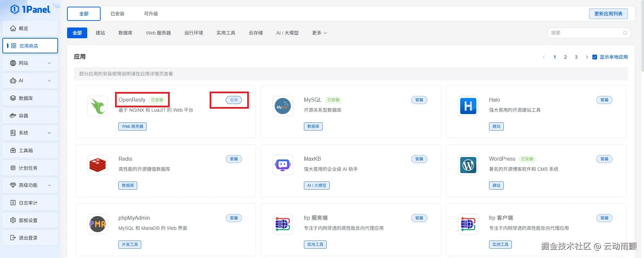This screenshot has width=644, height=258.
Task: Click the 开发工具 tag on phpMyAdmin
Action: pos(130,245)
